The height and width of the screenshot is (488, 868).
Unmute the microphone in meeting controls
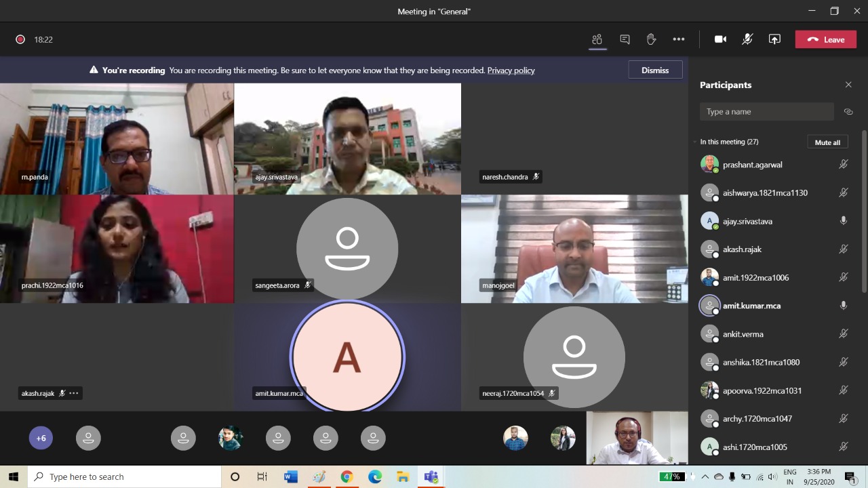tap(747, 39)
